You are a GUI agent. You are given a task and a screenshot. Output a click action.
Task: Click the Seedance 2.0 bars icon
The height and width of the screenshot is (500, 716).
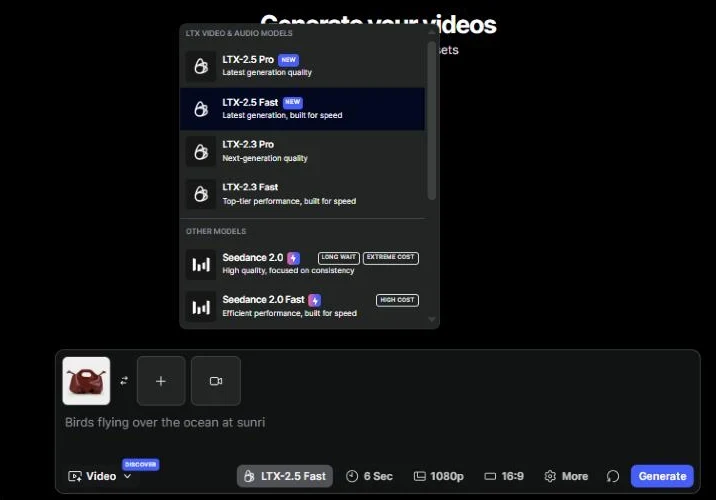click(x=201, y=264)
